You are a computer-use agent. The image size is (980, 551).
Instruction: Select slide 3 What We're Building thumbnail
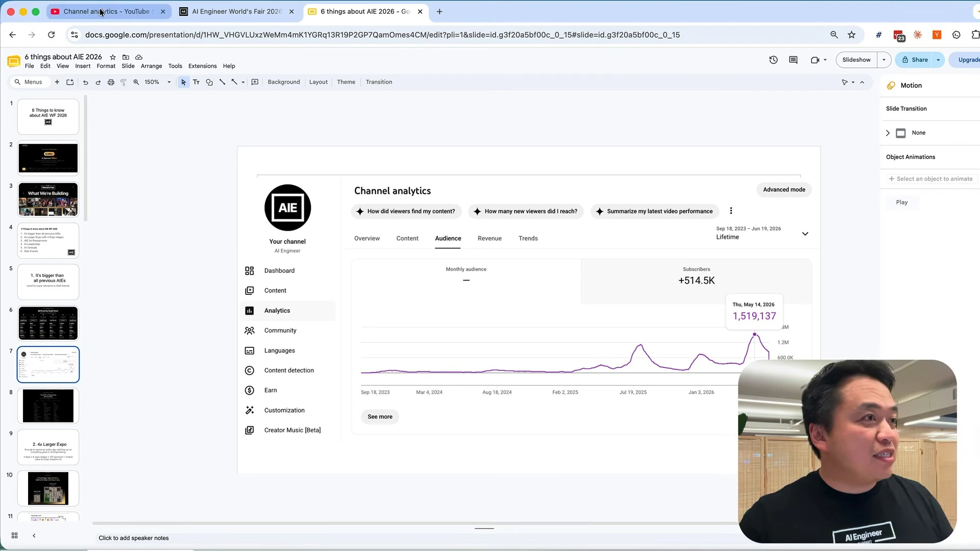click(x=48, y=199)
